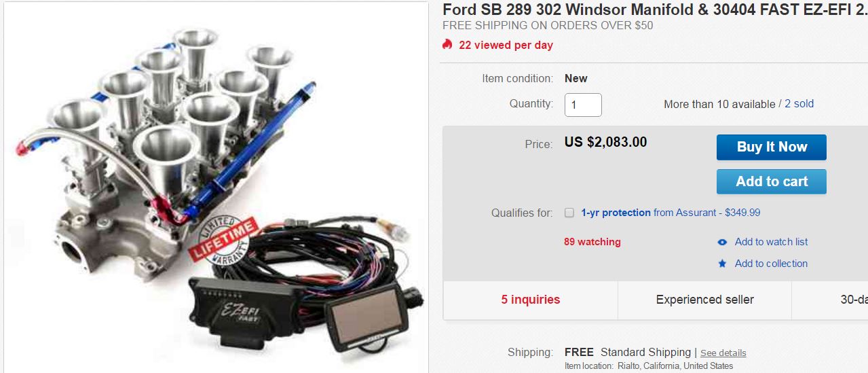Click the Experienced seller tab
The height and width of the screenshot is (373, 868).
click(x=705, y=300)
